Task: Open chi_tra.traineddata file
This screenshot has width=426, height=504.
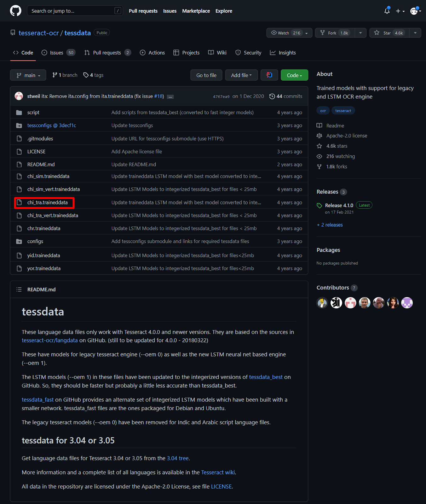Action: (48, 203)
